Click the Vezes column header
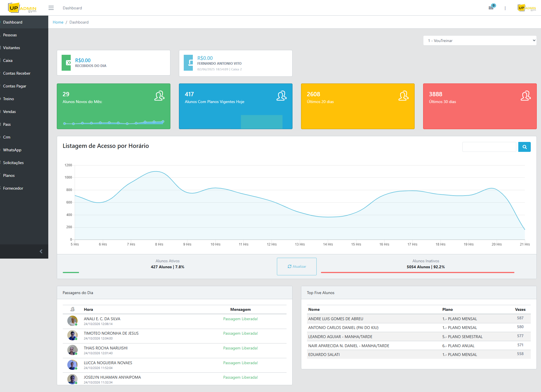 (520, 309)
